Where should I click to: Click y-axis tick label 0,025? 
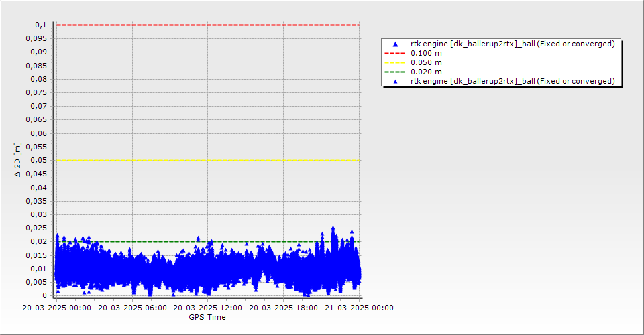[36, 228]
